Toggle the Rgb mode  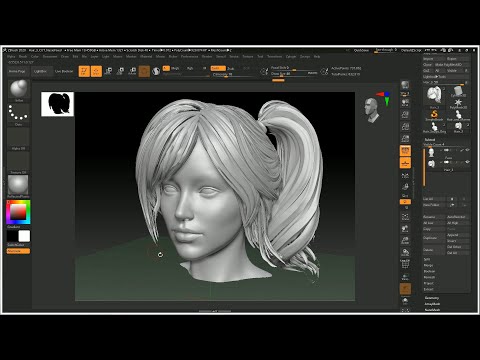point(190,68)
